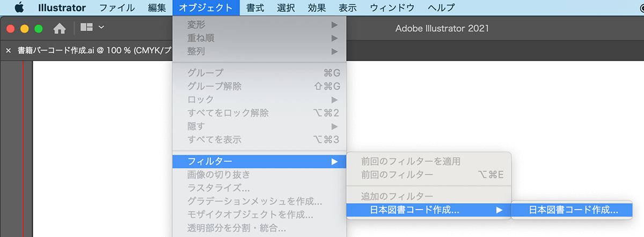Image resolution: width=644 pixels, height=237 pixels.
Task: Choose 画像の切り抜き menu item
Action: 260,175
